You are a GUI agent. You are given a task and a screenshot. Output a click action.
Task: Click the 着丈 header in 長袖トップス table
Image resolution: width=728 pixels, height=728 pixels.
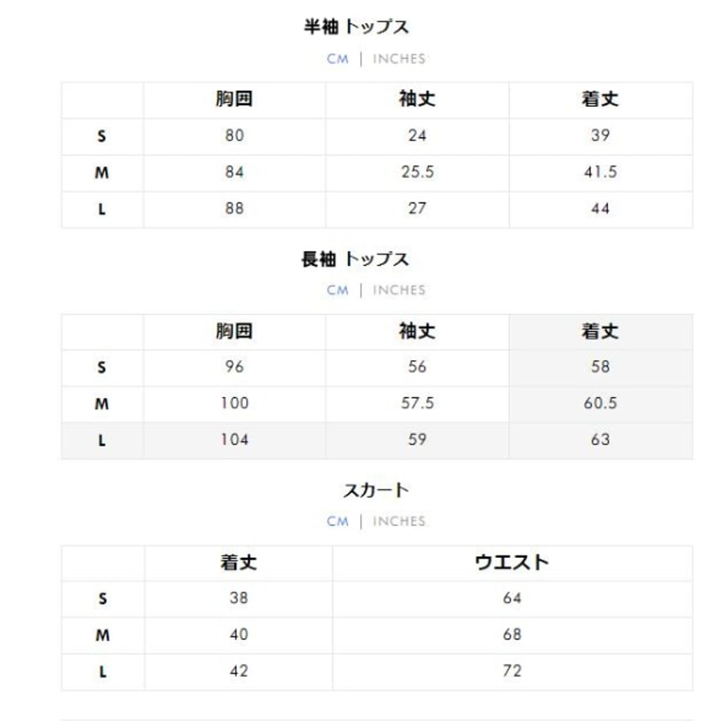click(x=601, y=332)
